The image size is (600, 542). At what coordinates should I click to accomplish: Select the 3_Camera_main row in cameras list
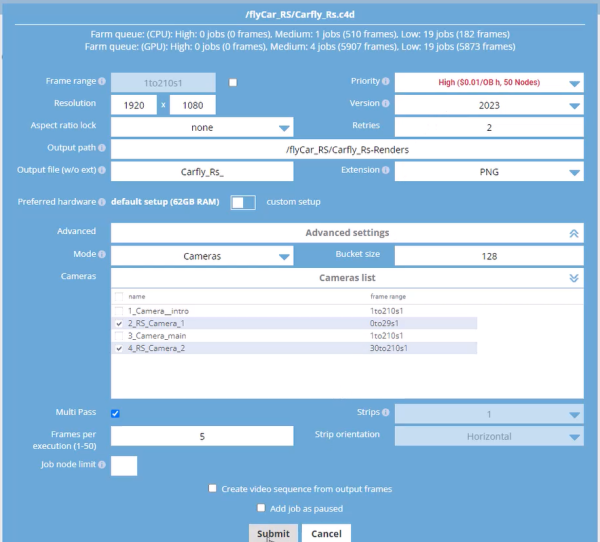[x=158, y=336]
